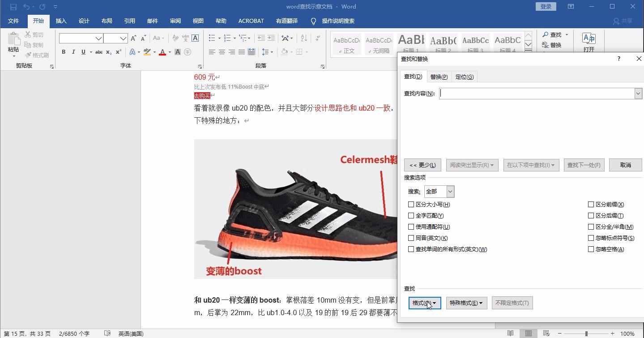Click the subscript icon
The width and height of the screenshot is (644, 338).
(108, 52)
